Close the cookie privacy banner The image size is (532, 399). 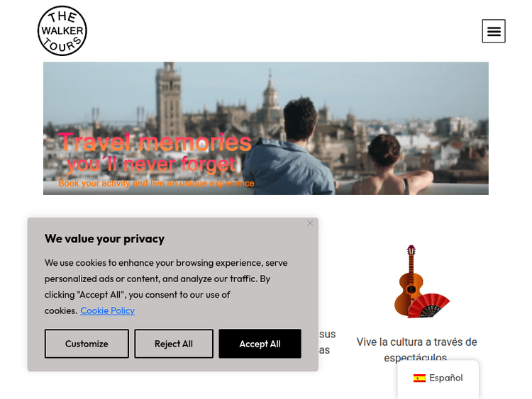click(310, 223)
